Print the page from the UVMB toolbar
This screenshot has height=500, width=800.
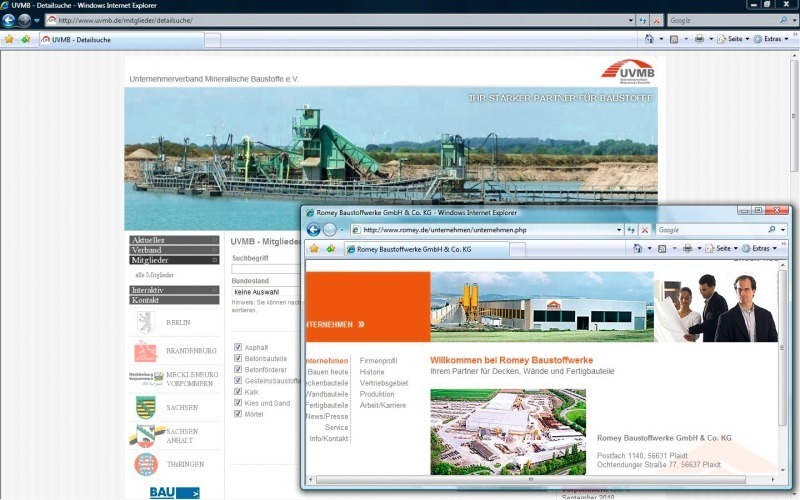tap(699, 39)
